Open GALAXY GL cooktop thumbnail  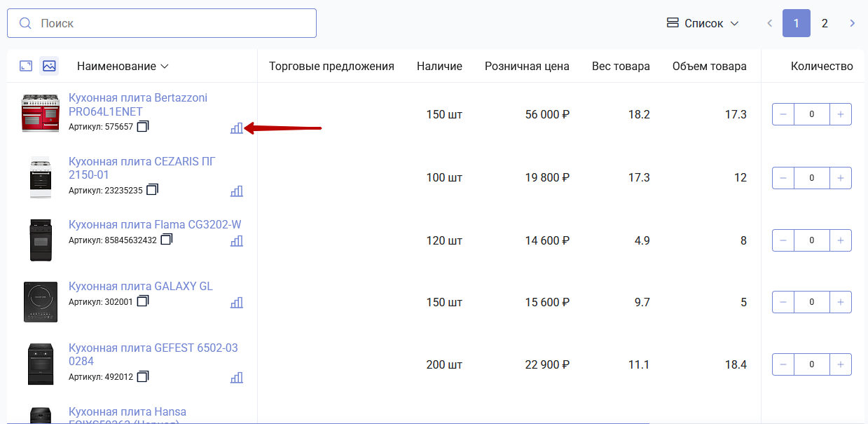41,302
